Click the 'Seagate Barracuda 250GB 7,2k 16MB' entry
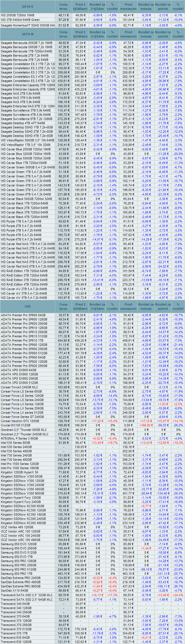The height and width of the screenshot is (644, 185). (26, 43)
